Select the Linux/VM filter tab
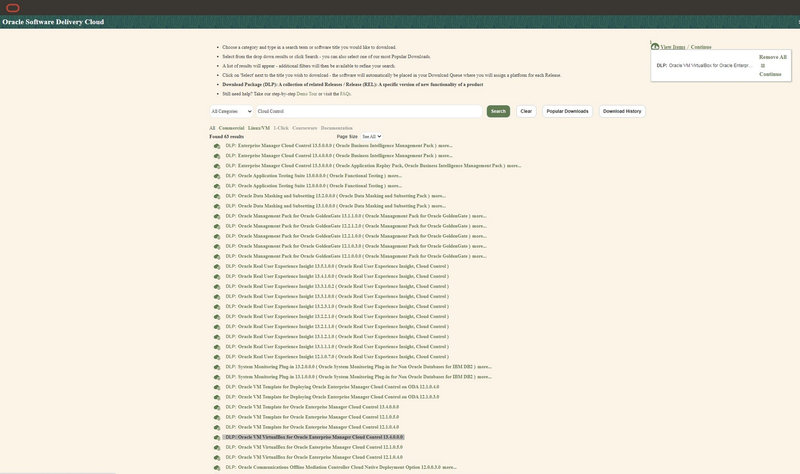Screen dimensions: 800x474 pos(259,128)
